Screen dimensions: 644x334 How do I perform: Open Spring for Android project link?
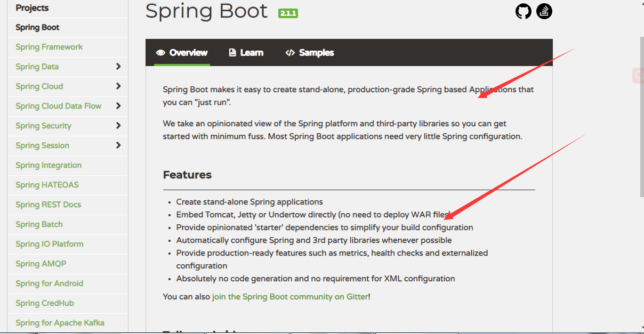(x=50, y=283)
